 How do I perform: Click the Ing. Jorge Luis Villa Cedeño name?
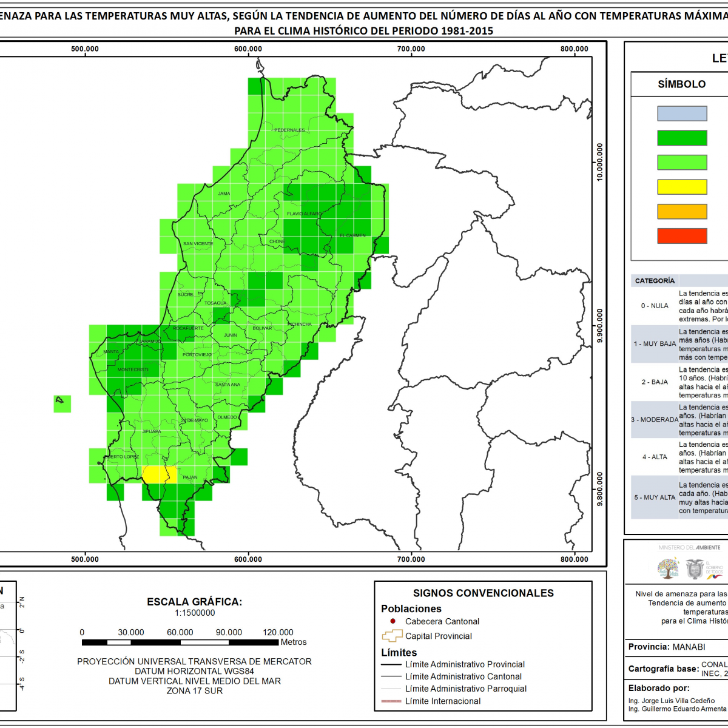point(672,701)
